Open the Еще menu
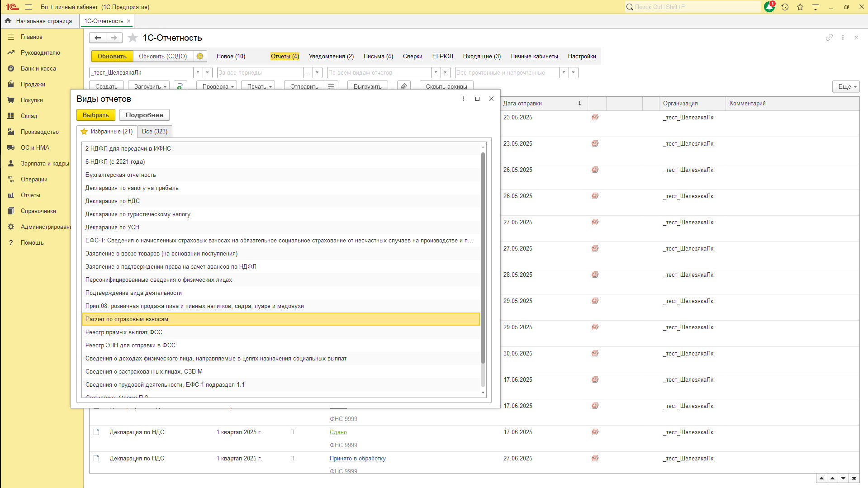Screen dimensions: 868x488 point(846,86)
